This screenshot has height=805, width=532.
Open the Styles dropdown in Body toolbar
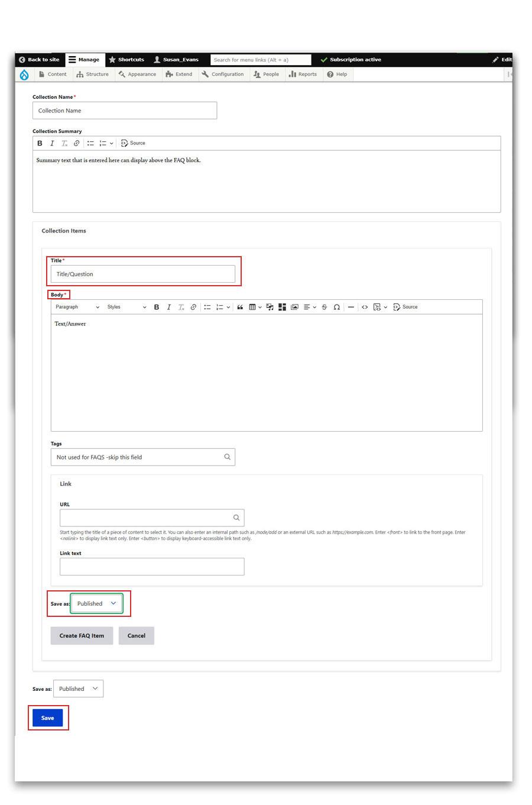click(126, 307)
